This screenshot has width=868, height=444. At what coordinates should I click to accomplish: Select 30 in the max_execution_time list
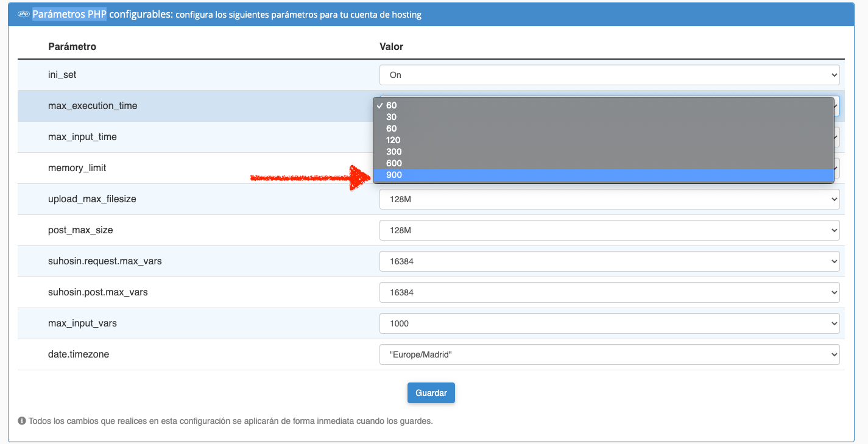click(x=603, y=117)
